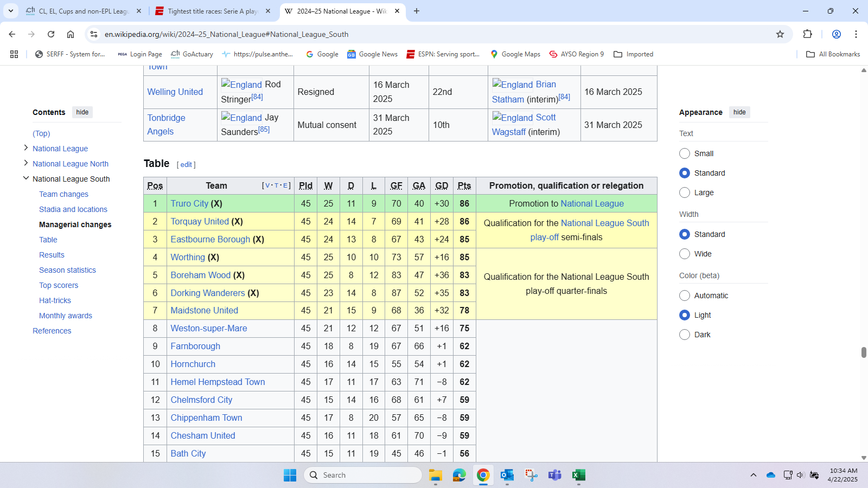
Task: Select Light color mode
Action: point(685,315)
